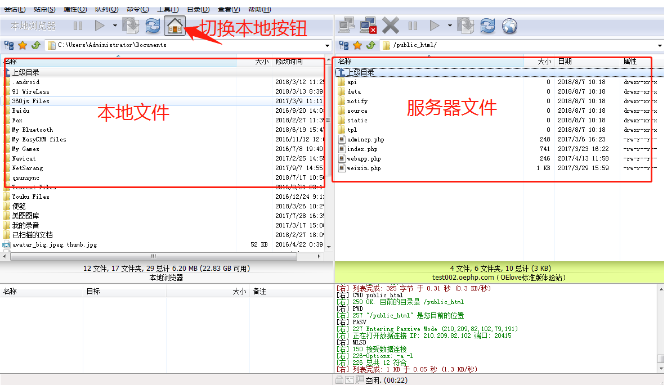Open the 目录(D) menu
Viewport: 664px width, 389px height.
pyautogui.click(x=198, y=9)
